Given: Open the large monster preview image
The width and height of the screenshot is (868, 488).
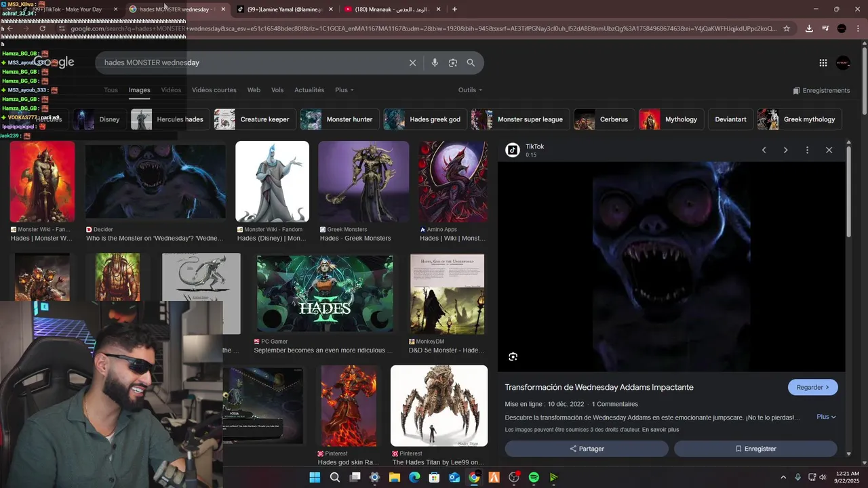Looking at the screenshot, I should pyautogui.click(x=671, y=266).
